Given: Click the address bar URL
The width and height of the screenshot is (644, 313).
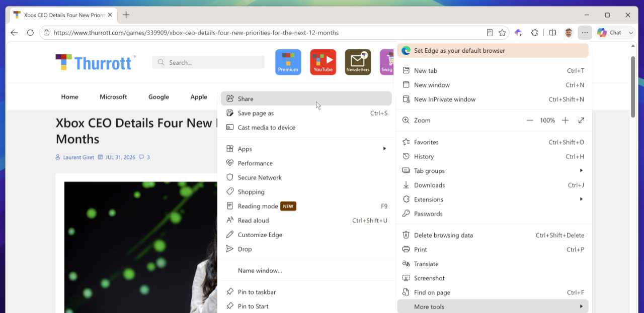Looking at the screenshot, I should click(x=196, y=33).
